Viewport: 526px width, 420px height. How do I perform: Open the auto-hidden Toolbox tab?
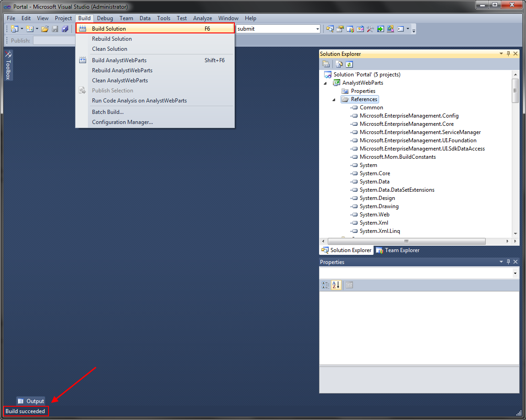[x=8, y=65]
